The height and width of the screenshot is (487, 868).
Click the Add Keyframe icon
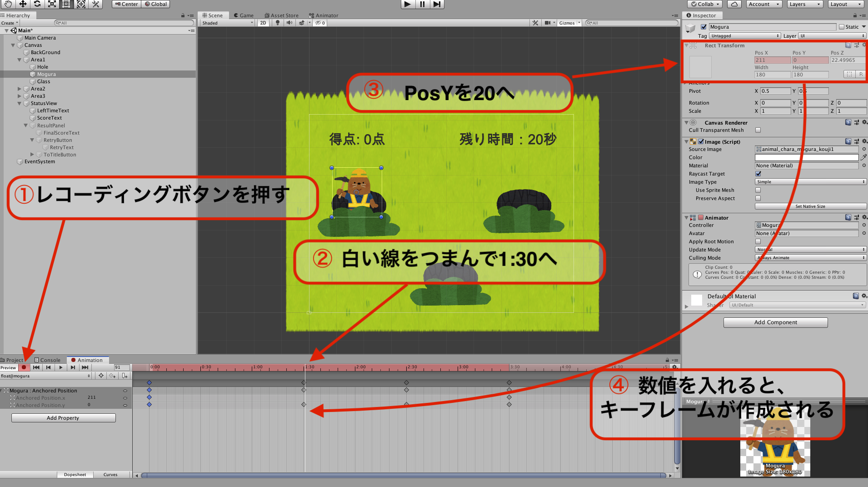coord(112,376)
